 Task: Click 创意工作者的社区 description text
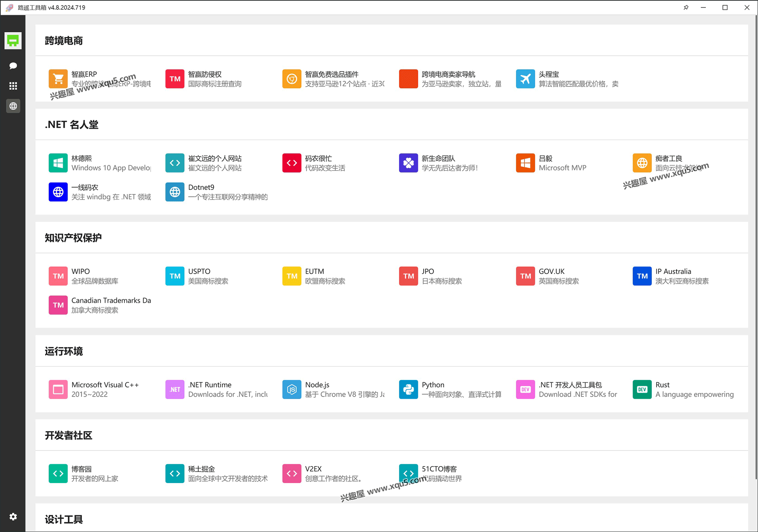[334, 479]
